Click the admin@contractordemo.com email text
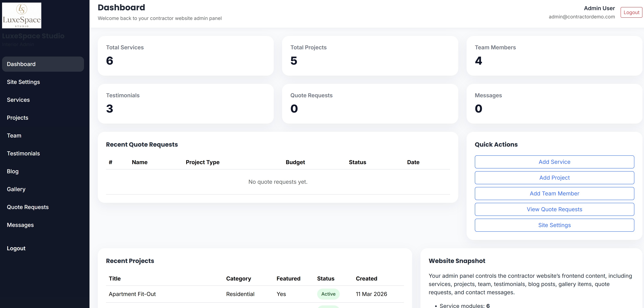This screenshot has height=308, width=644. (582, 17)
